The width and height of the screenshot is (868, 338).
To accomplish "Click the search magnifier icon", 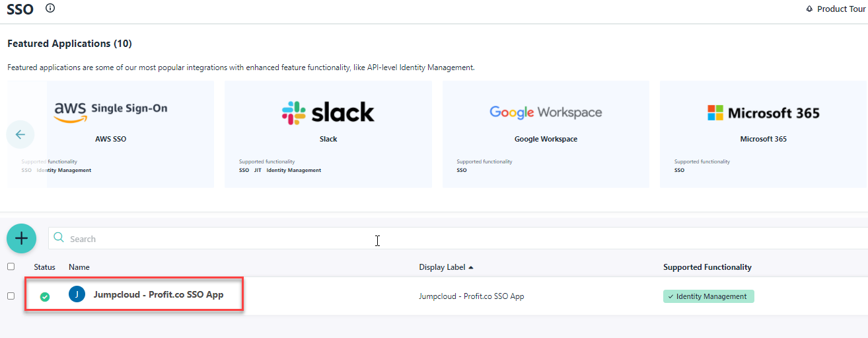I will click(x=59, y=238).
